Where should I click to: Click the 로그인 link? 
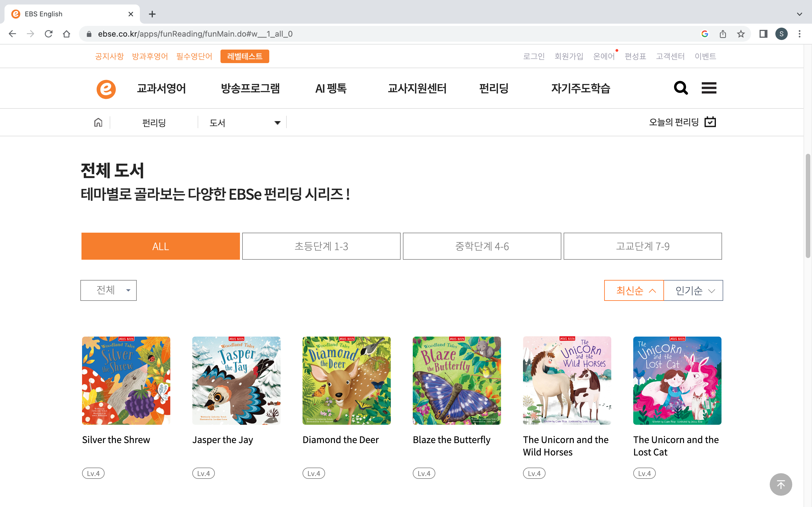point(533,56)
